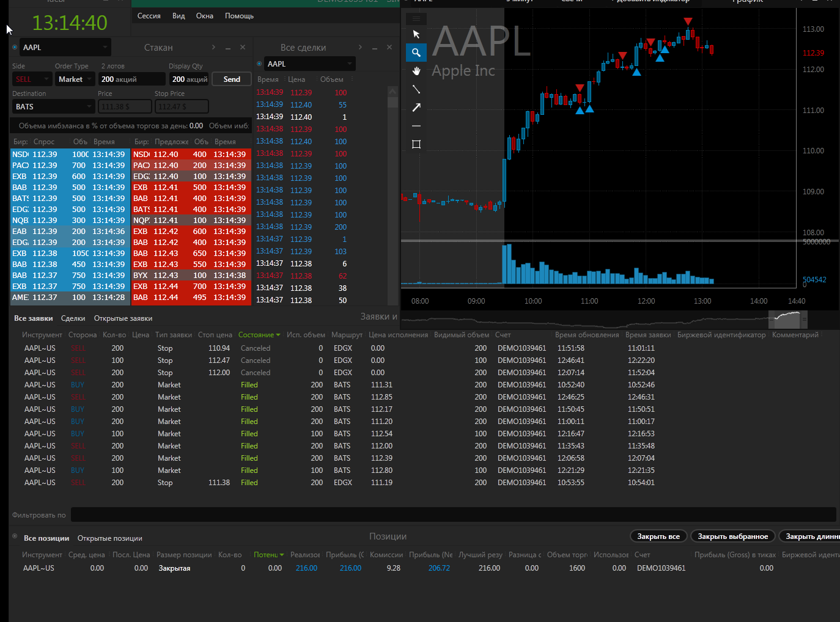Image resolution: width=840 pixels, height=622 pixels.
Task: Click the Закрыть все button
Action: pyautogui.click(x=658, y=536)
